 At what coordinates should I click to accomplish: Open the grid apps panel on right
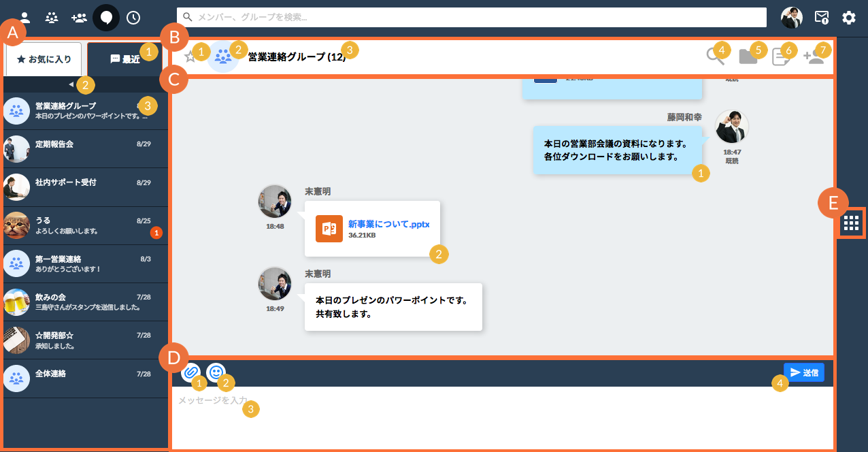pyautogui.click(x=851, y=223)
